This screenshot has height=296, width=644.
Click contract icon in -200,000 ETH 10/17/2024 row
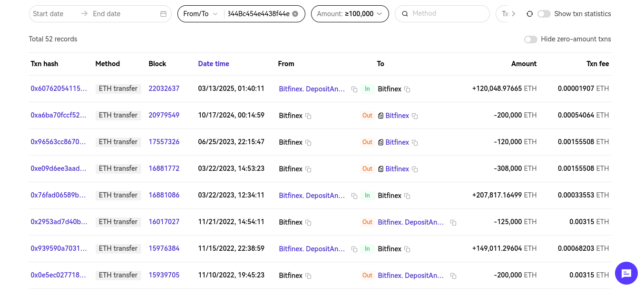381,116
